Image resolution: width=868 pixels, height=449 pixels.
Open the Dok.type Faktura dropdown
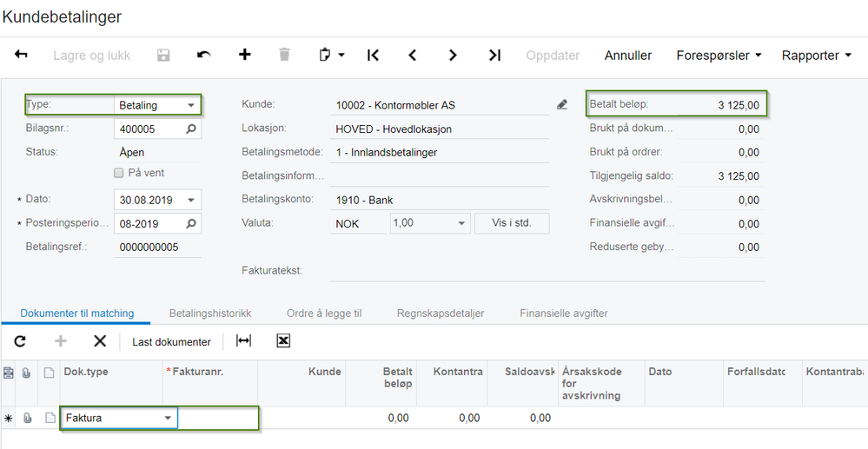(x=168, y=418)
